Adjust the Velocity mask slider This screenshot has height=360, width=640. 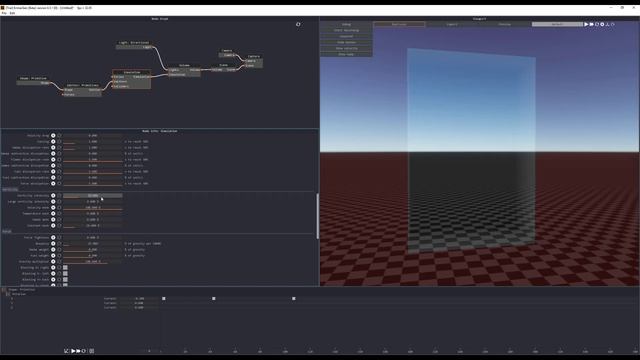coord(93,207)
